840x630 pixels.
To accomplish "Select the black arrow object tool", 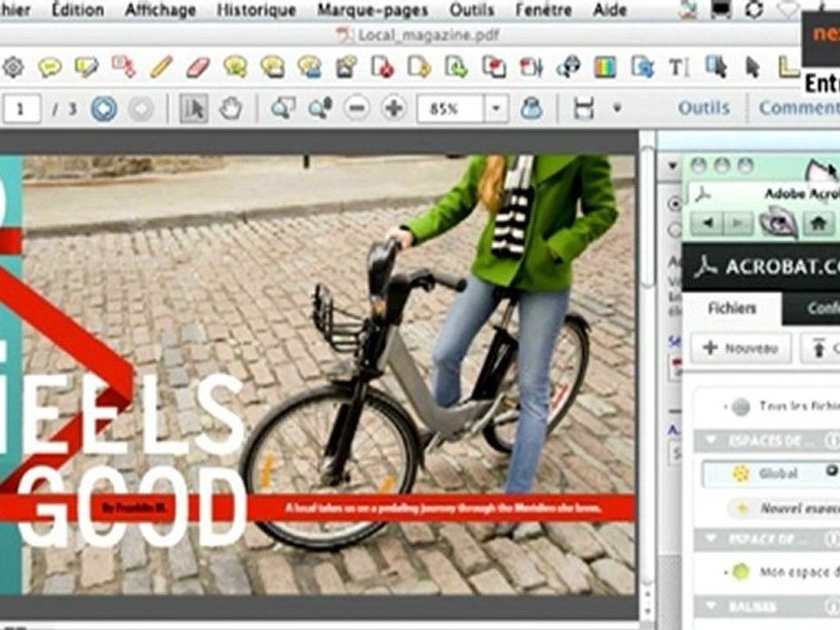I will [752, 67].
